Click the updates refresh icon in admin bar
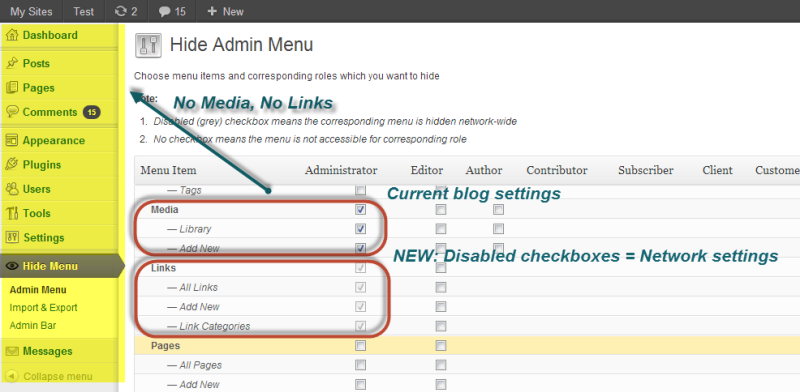Viewport: 800px width, 392px height. pos(121,11)
